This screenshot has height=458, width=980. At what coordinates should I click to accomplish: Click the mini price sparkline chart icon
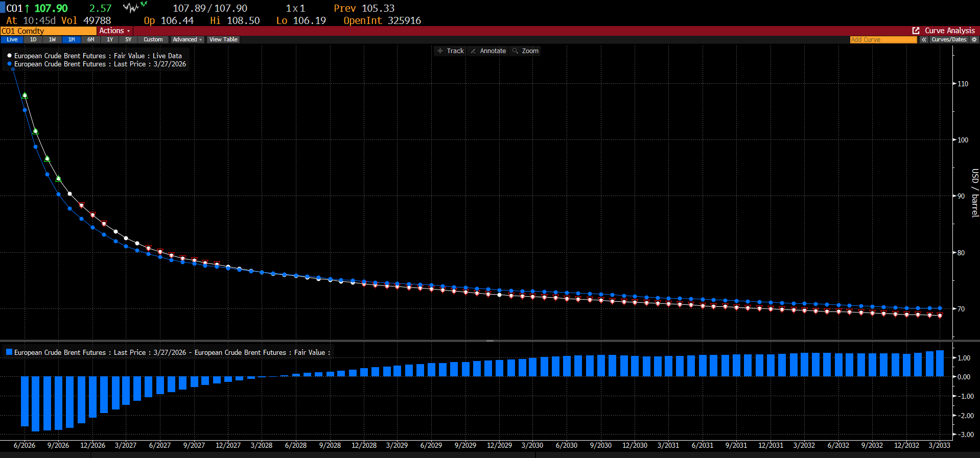coord(135,7)
